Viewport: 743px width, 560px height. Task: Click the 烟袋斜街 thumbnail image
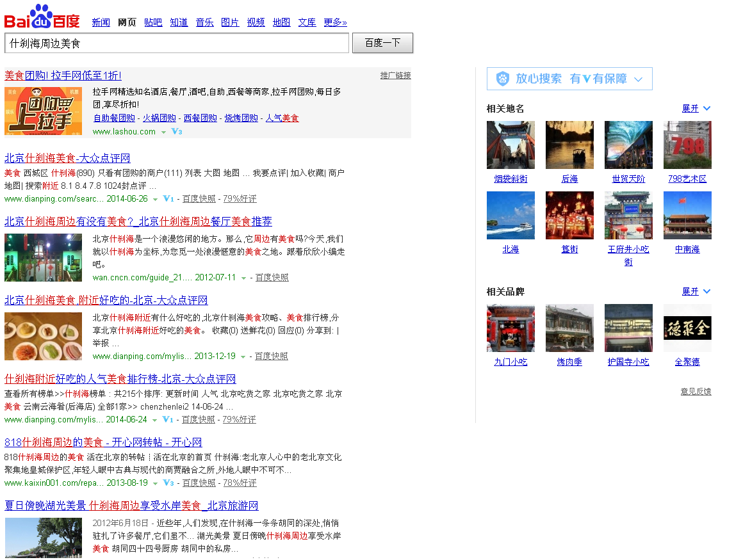(x=511, y=145)
